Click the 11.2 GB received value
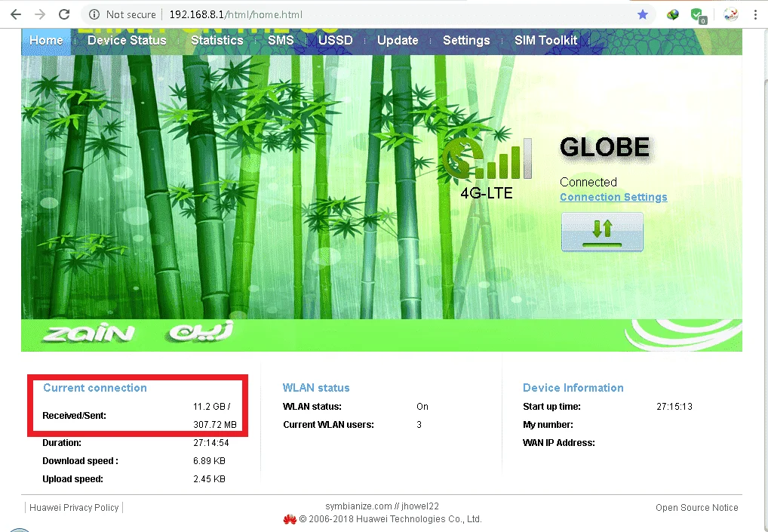This screenshot has height=532, width=768. click(x=211, y=407)
